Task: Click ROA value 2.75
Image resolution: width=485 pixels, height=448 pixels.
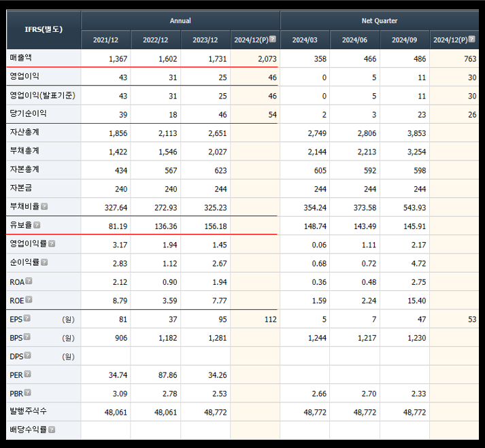Action: pos(418,282)
